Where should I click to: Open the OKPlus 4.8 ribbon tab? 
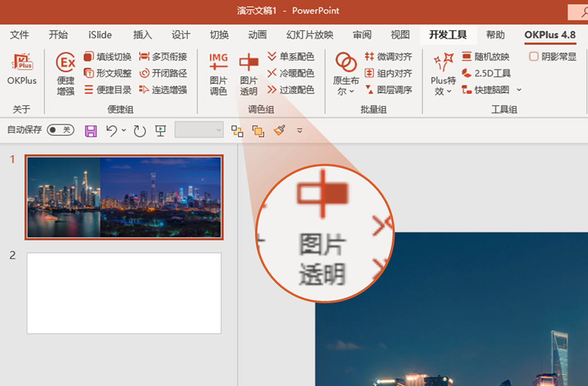point(549,34)
